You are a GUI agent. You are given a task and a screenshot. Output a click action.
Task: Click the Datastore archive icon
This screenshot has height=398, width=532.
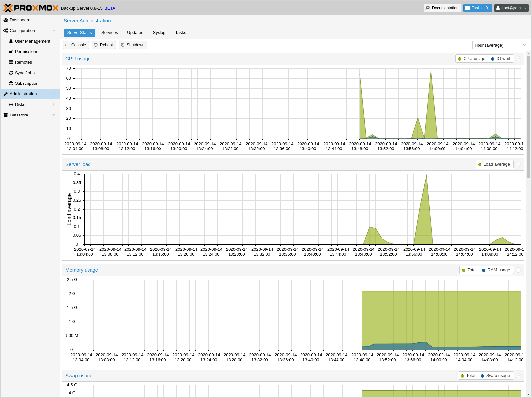pyautogui.click(x=6, y=115)
